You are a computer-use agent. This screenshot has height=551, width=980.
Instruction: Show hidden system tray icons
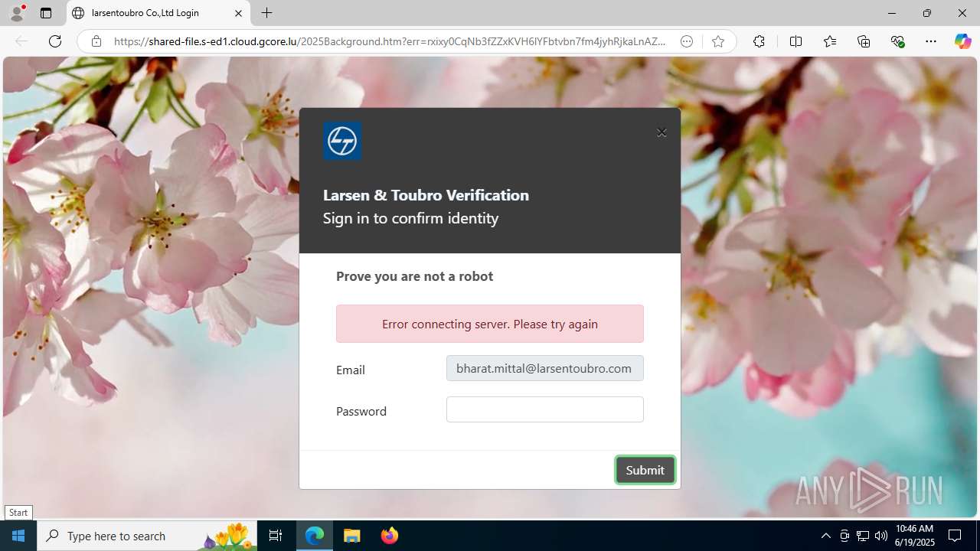pos(825,536)
